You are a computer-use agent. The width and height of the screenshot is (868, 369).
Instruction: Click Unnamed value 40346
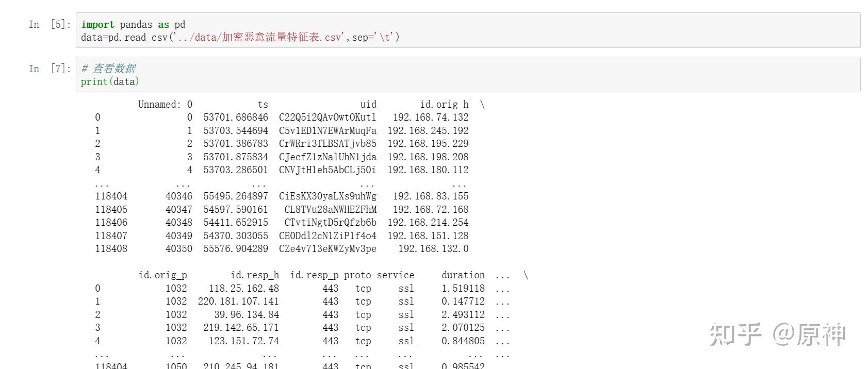pos(178,196)
